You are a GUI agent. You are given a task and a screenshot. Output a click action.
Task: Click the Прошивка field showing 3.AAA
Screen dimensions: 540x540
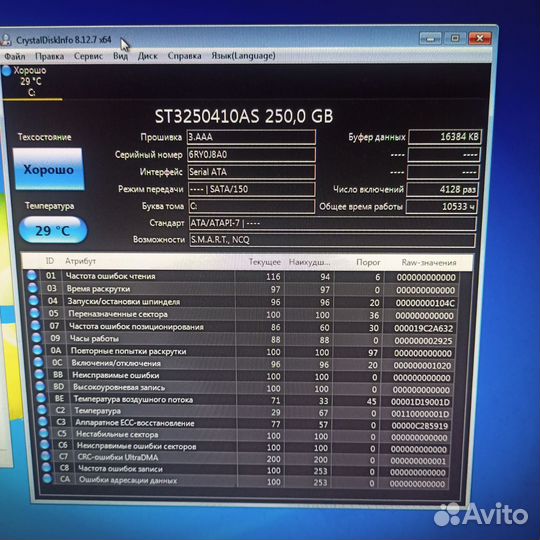pyautogui.click(x=251, y=137)
